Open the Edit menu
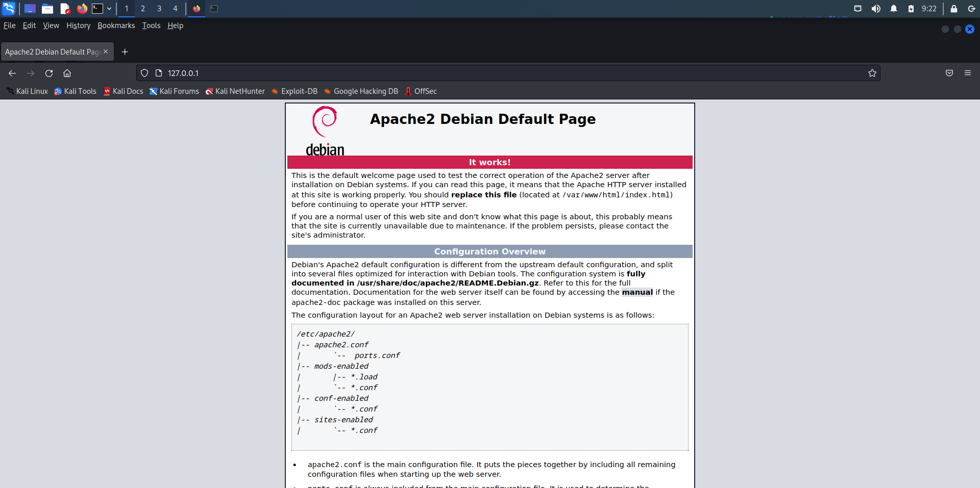 [29, 25]
